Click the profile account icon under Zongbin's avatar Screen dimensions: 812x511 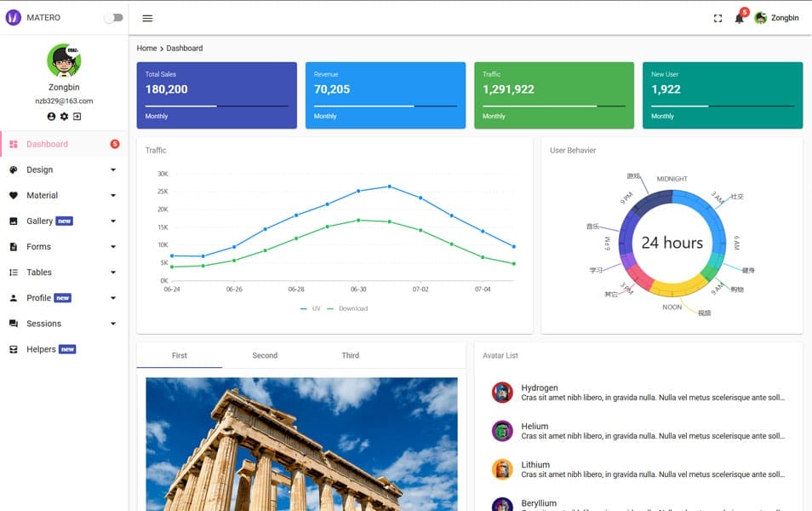(49, 116)
